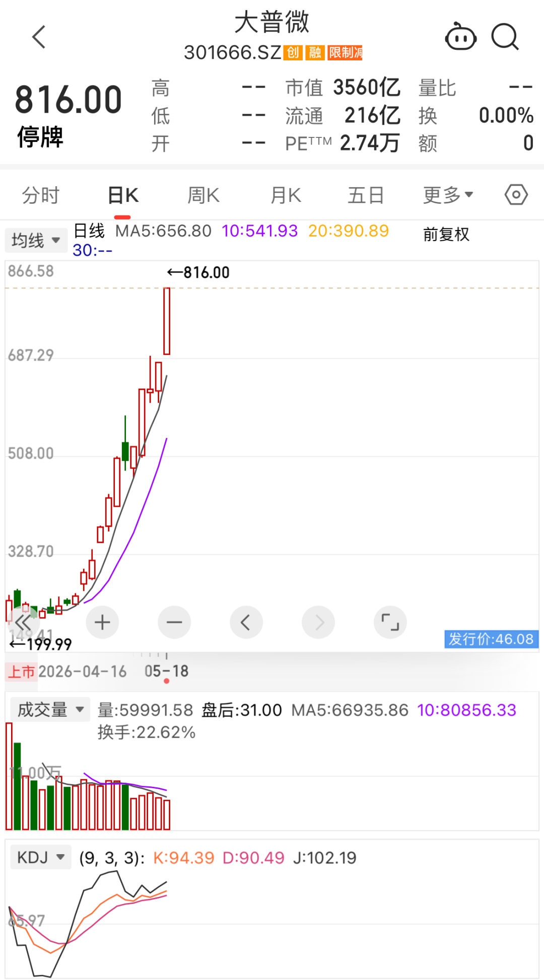Image resolution: width=544 pixels, height=980 pixels.
Task: Open chart settings hexagon icon
Action: [516, 194]
